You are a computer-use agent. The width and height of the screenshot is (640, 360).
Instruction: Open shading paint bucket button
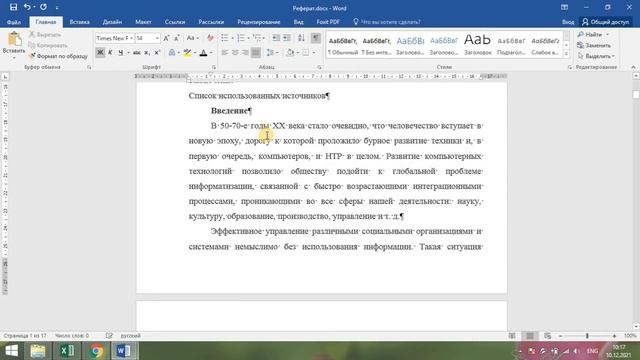[x=290, y=53]
